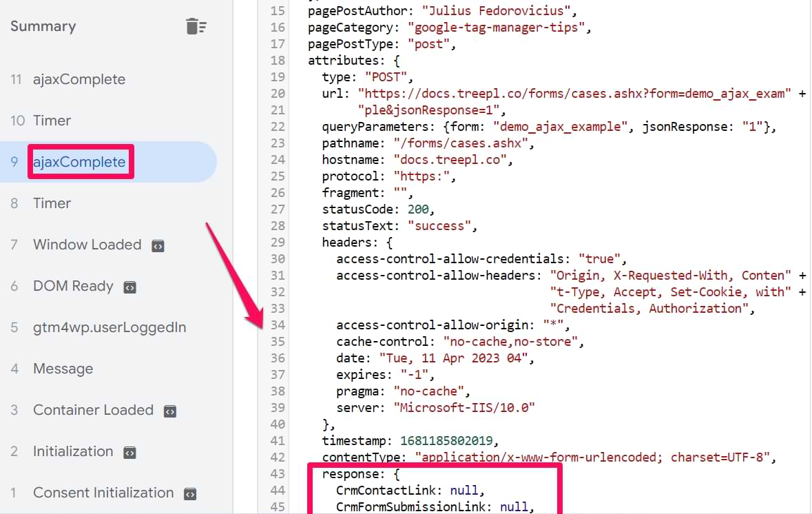Select the Message event

pos(63,369)
